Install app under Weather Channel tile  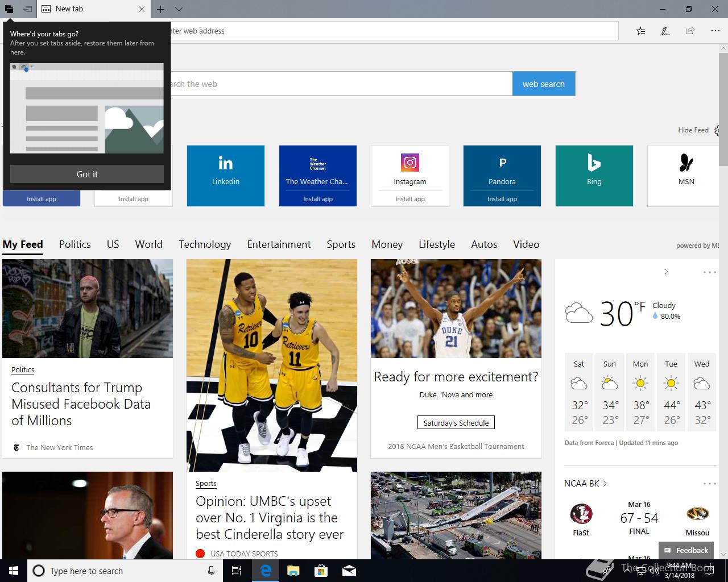pos(318,199)
